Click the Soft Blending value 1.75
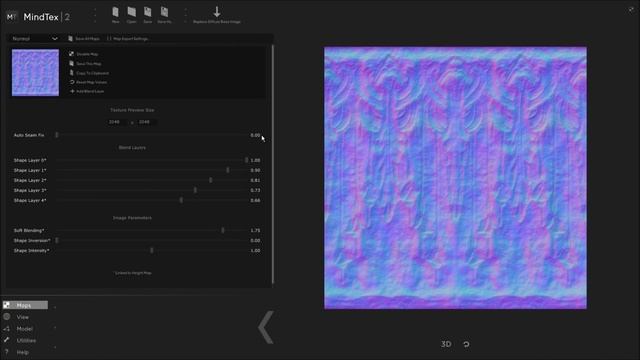The width and height of the screenshot is (640, 360). click(255, 231)
